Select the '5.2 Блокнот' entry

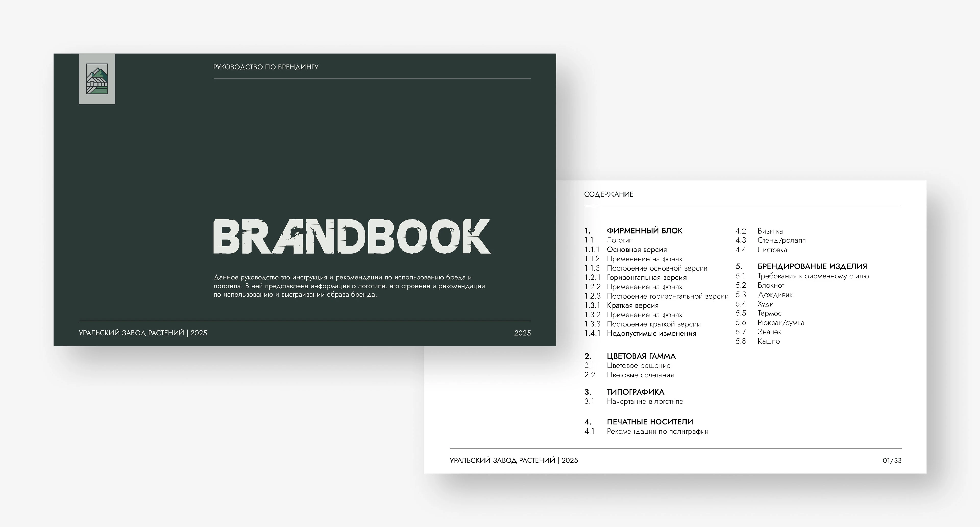pos(760,285)
